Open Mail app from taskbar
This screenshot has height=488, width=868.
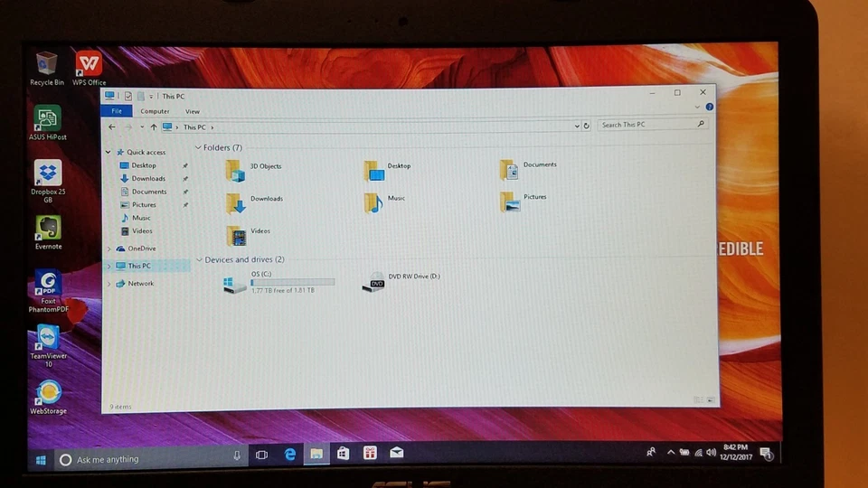(396, 453)
